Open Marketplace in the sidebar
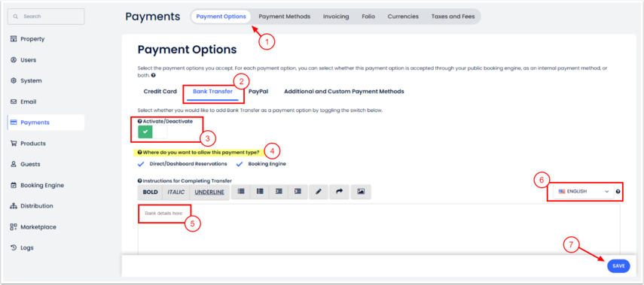The height and width of the screenshot is (285, 644). pos(38,227)
